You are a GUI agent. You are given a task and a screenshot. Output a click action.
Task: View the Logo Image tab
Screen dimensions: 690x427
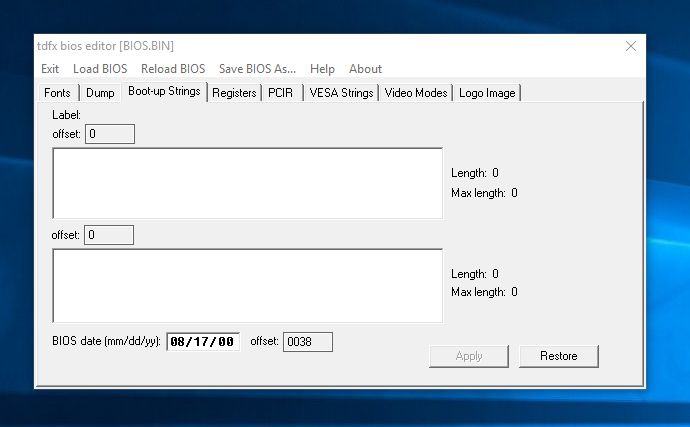click(x=487, y=93)
